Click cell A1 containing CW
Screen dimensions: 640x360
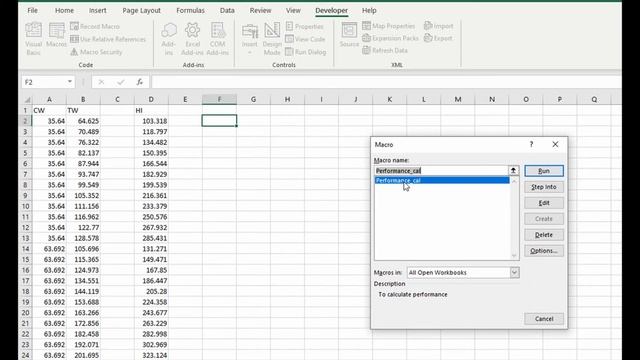(49, 110)
